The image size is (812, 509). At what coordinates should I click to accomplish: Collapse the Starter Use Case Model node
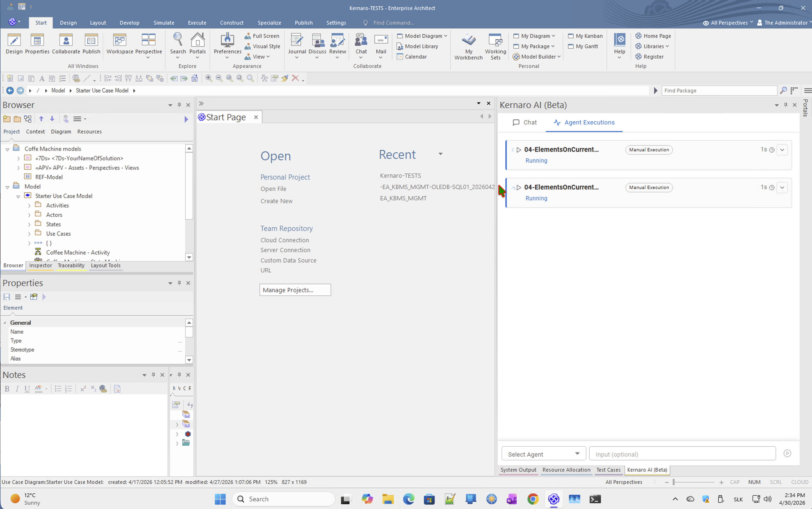coord(18,196)
